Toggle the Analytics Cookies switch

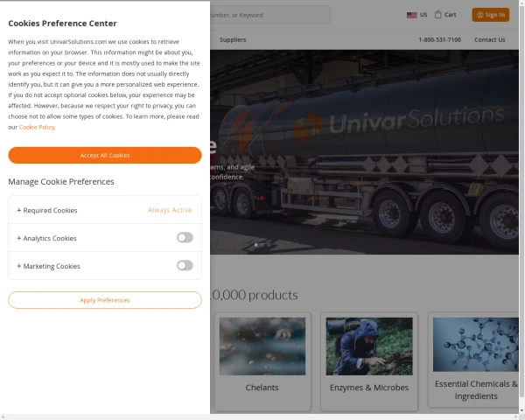pos(185,237)
